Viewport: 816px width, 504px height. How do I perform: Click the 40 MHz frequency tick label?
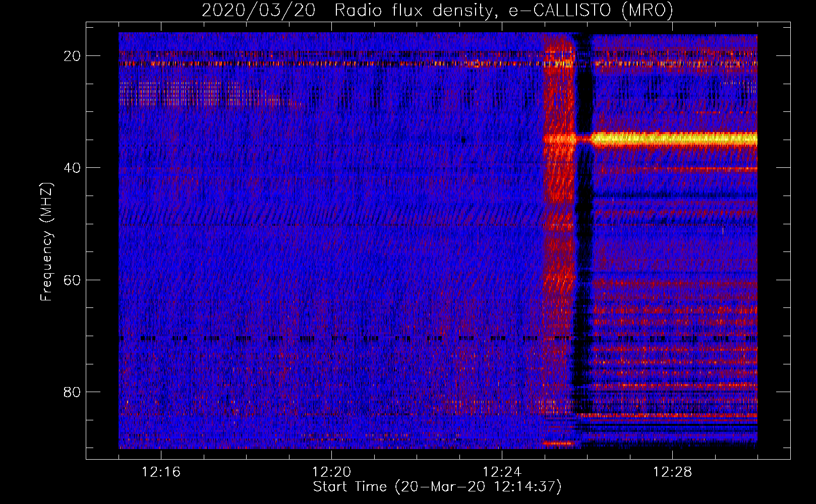pos(72,168)
